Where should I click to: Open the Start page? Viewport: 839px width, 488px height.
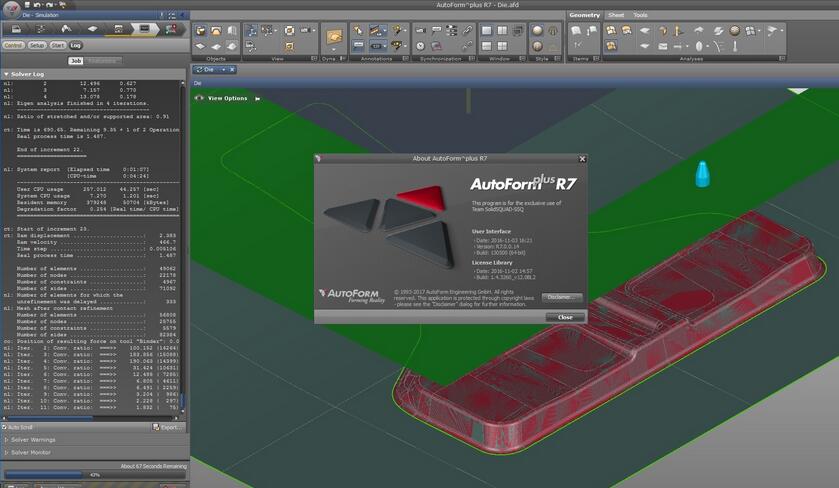tap(58, 45)
